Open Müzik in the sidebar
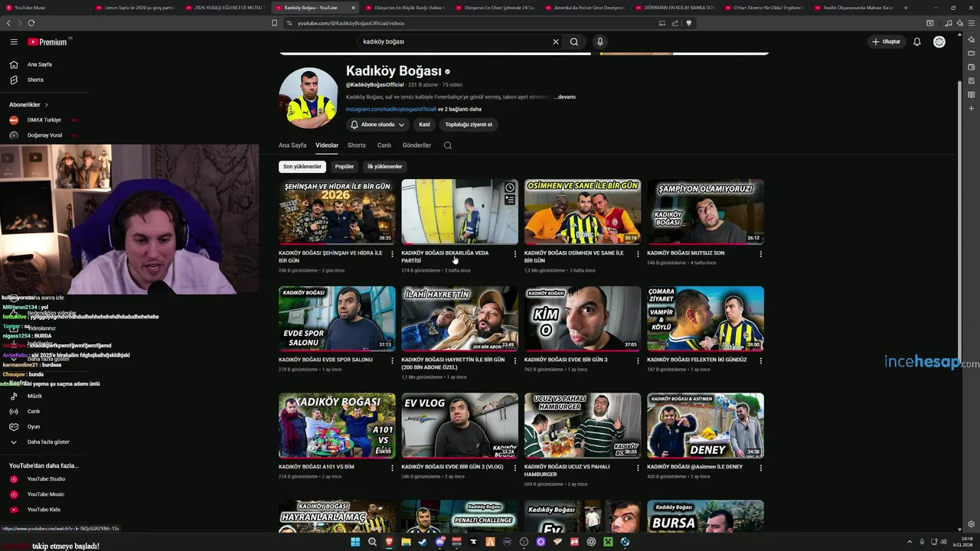This screenshot has width=980, height=551. coord(34,396)
